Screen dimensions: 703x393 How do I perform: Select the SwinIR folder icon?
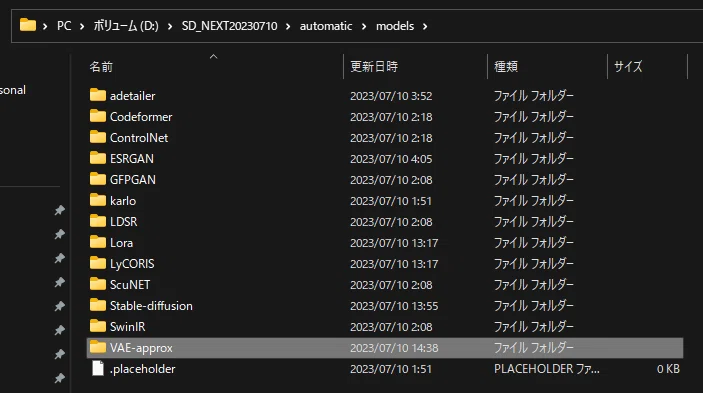(x=98, y=326)
